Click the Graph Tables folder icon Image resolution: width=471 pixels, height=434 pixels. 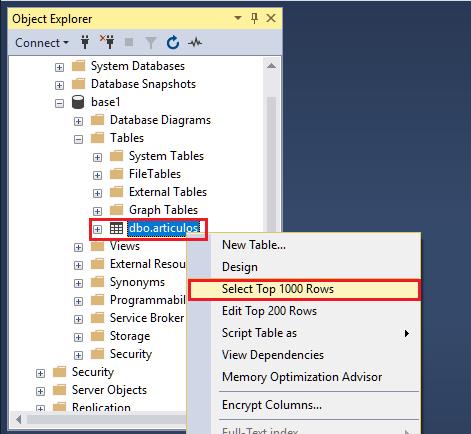pos(117,210)
